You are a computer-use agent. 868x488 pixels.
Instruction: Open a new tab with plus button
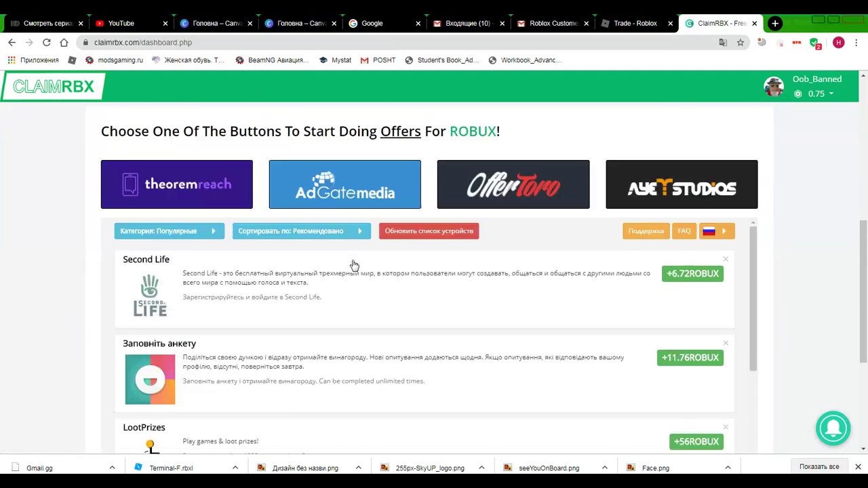[x=775, y=23]
